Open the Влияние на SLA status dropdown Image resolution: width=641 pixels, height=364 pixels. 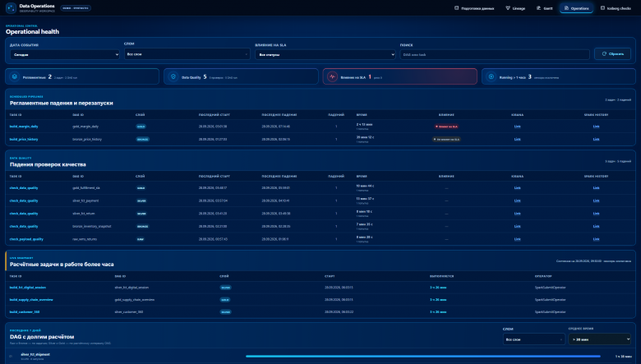(325, 54)
